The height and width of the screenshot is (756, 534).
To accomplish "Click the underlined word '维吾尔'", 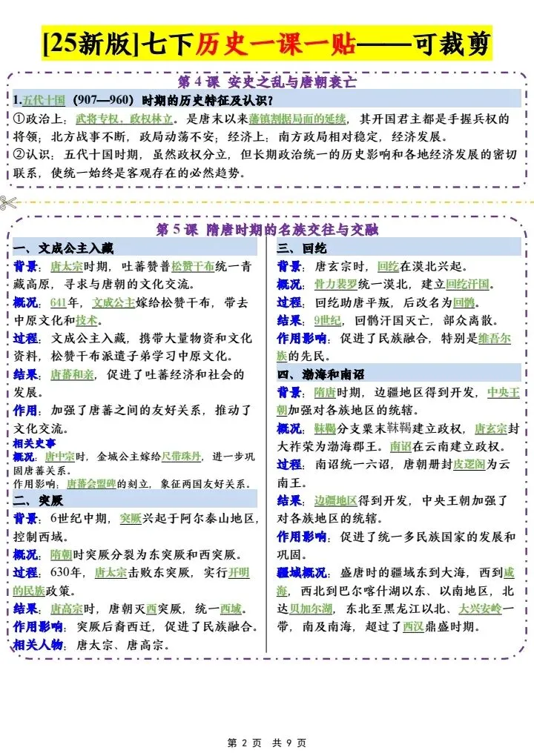I will [x=495, y=339].
